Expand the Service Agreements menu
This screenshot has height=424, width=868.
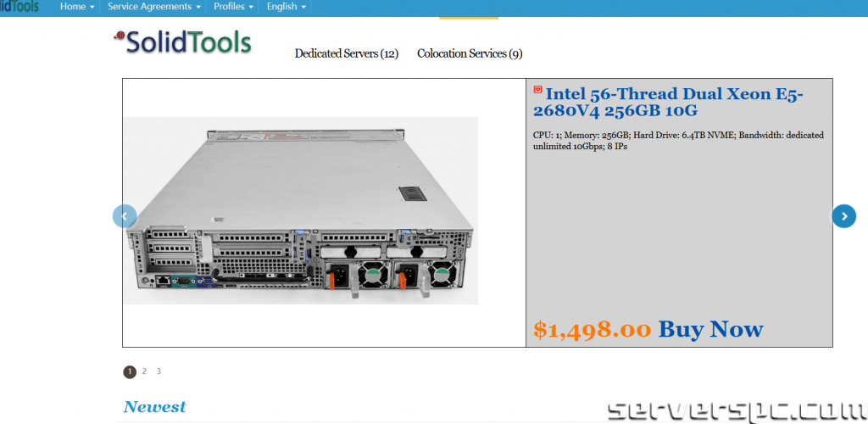tap(154, 7)
